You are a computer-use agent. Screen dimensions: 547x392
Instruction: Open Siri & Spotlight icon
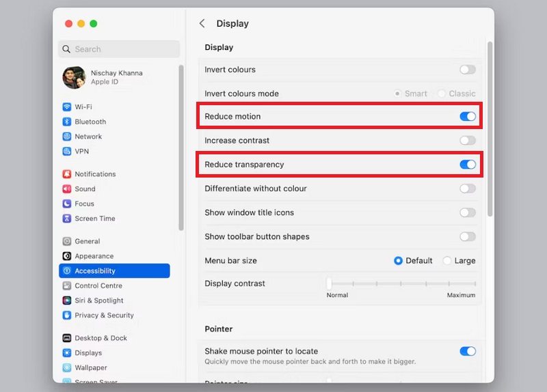(x=67, y=300)
